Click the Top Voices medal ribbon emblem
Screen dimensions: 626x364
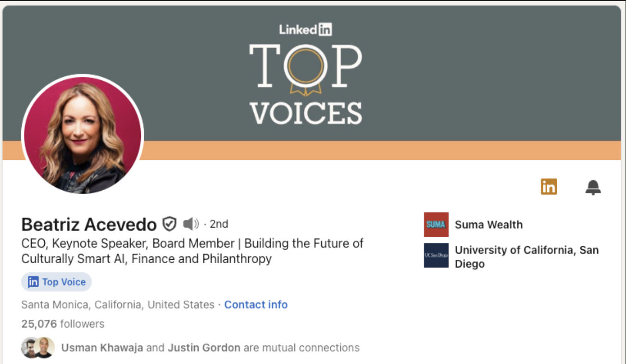point(305,70)
